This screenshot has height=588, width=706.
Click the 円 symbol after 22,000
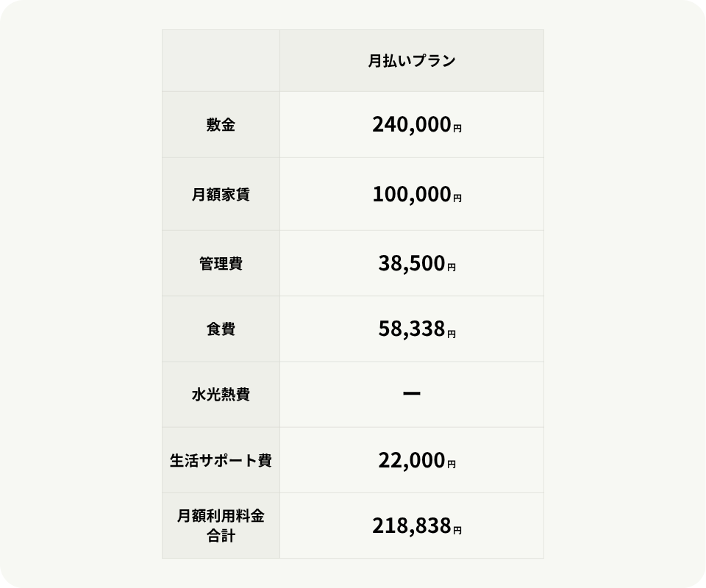point(452,465)
